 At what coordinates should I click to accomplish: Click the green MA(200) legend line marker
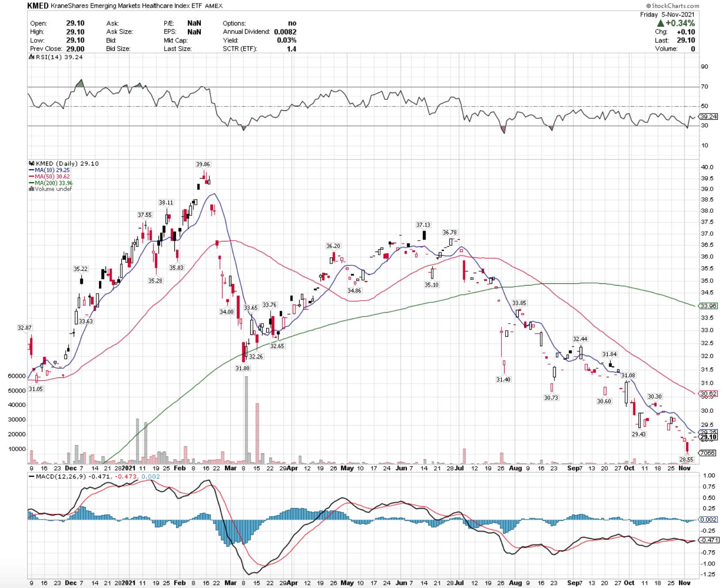pyautogui.click(x=31, y=183)
